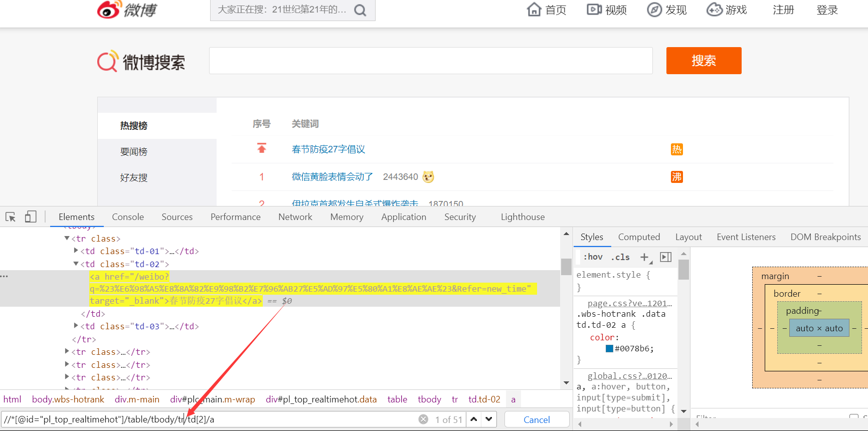Screen dimensions: 868x431
Task: Click the 微博搜索 logo
Action: tap(141, 62)
